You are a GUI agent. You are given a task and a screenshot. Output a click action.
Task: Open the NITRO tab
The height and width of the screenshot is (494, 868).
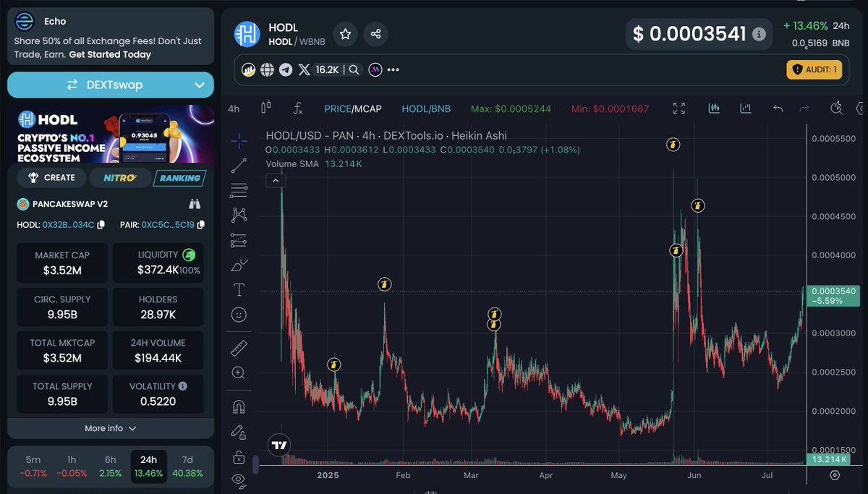pos(120,177)
